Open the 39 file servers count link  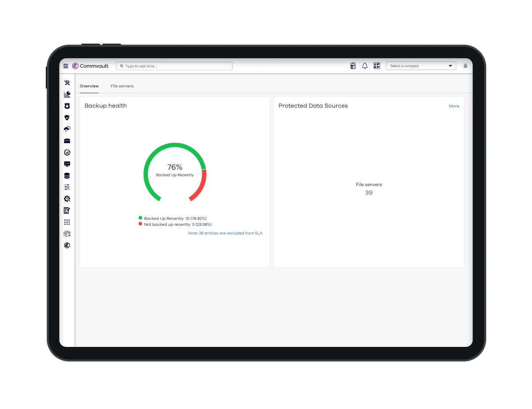(x=369, y=193)
